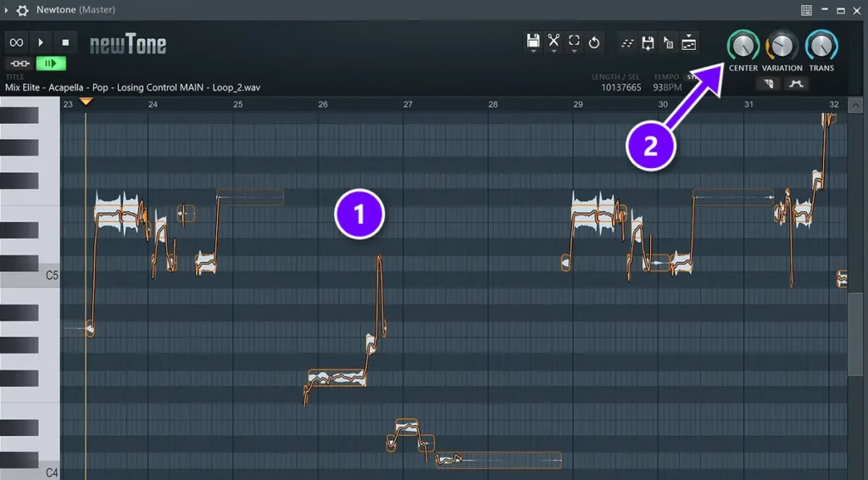
Task: Click the cursor drag-selection icon
Action: [x=668, y=42]
